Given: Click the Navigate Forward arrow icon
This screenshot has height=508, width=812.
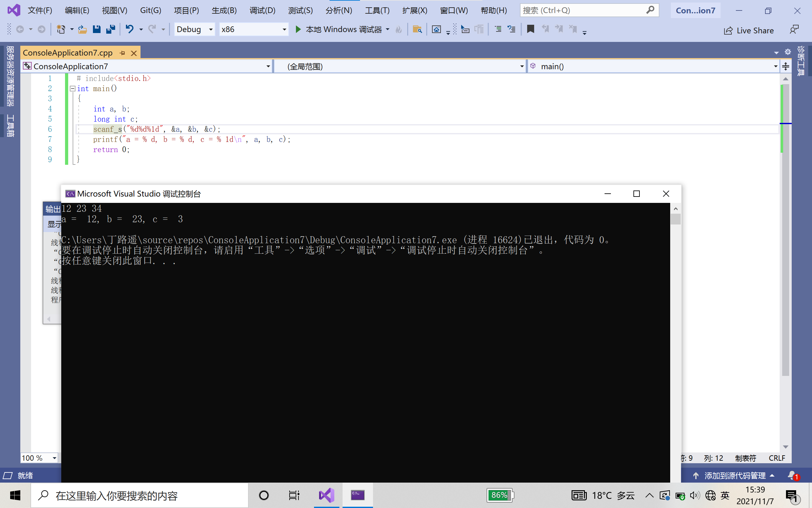Looking at the screenshot, I should (x=41, y=30).
